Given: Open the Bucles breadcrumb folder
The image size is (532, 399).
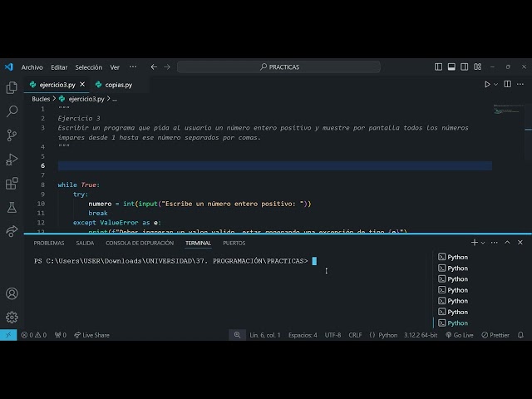Looking at the screenshot, I should [41, 99].
